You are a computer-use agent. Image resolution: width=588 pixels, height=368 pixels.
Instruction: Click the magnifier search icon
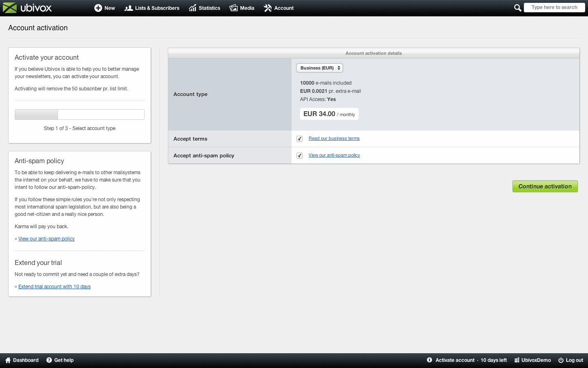[x=517, y=8]
